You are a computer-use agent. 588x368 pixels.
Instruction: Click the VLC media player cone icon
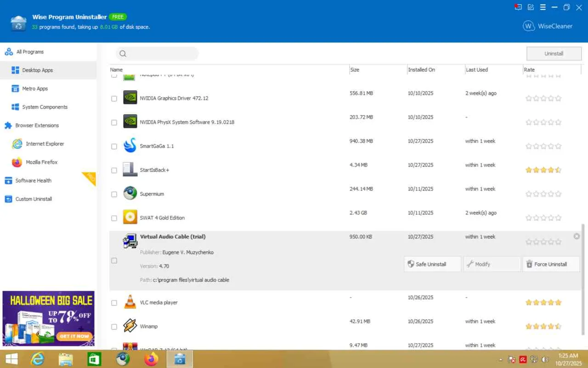(x=130, y=302)
